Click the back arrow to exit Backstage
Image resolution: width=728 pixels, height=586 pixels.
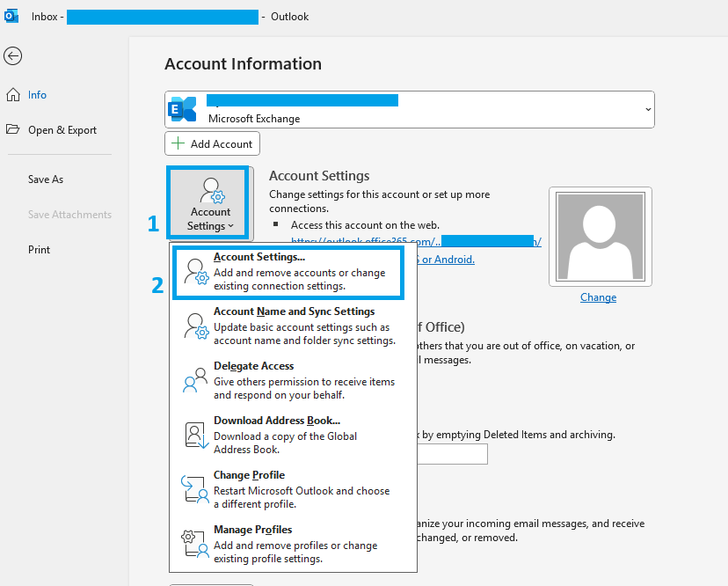click(x=12, y=56)
